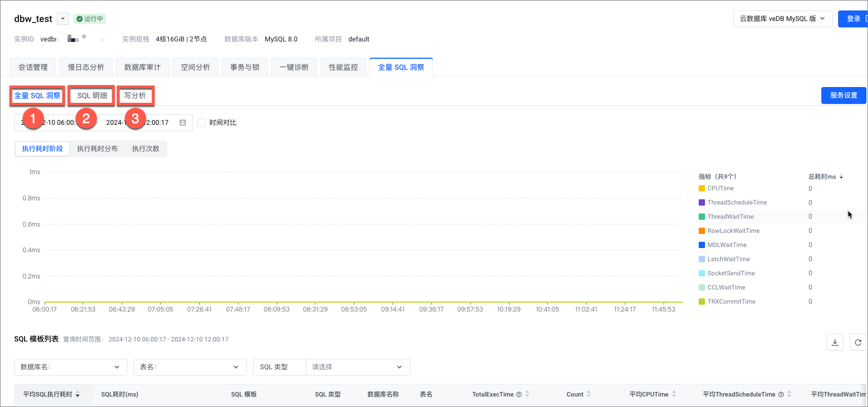The height and width of the screenshot is (407, 868).
Task: Show 平均ThreadScheduleTime help tooltip
Action: pyautogui.click(x=781, y=394)
